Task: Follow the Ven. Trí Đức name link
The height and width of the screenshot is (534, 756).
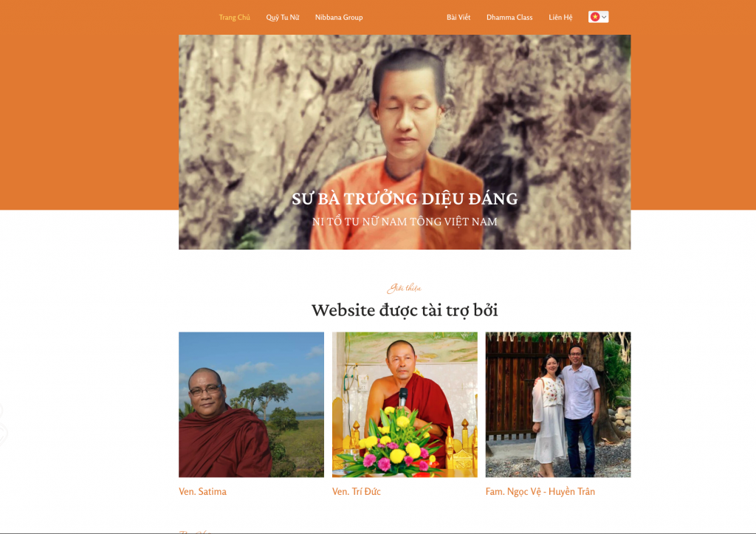Action: (357, 492)
